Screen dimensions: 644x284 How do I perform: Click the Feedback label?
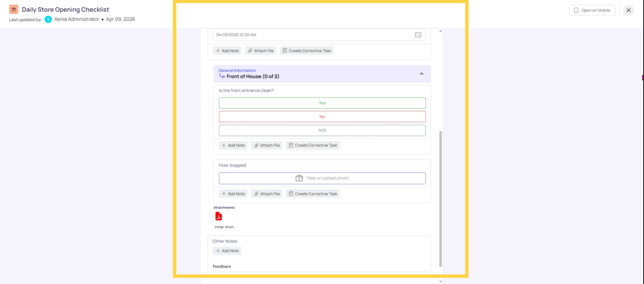point(222,267)
